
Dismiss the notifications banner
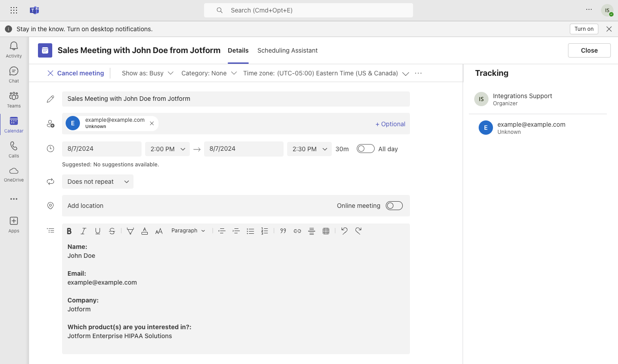click(609, 29)
